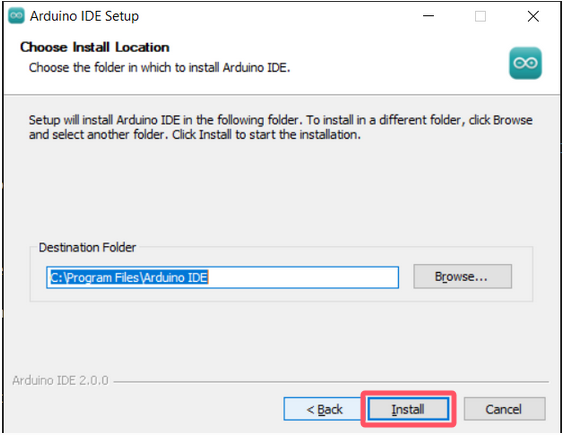Click the "Destination Folder" group label
This screenshot has width=563, height=435.
[87, 247]
